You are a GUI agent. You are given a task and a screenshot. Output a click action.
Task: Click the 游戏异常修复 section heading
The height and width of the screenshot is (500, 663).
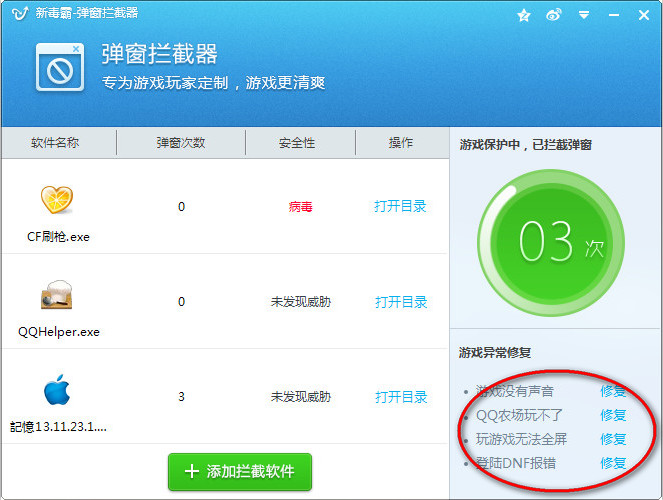coord(495,352)
